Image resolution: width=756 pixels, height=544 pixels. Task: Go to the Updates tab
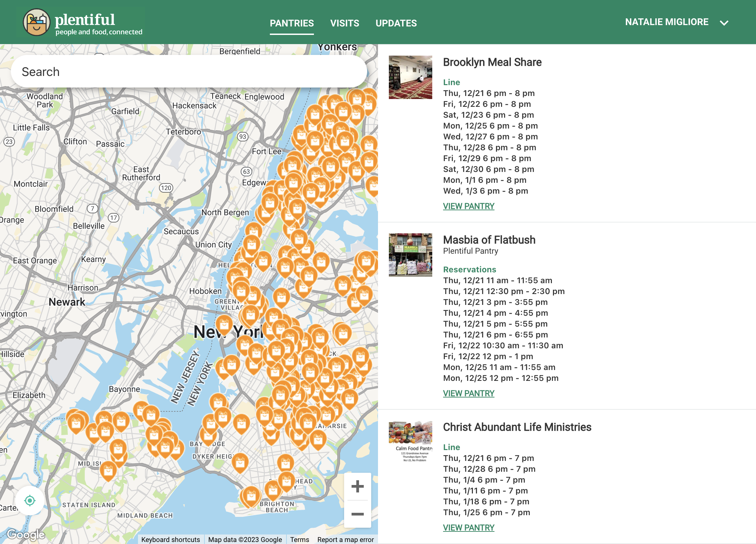point(396,23)
